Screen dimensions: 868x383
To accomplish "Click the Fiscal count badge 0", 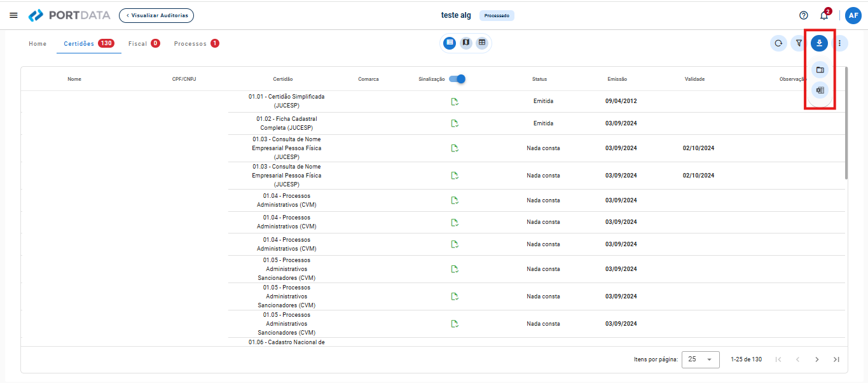I will [155, 44].
